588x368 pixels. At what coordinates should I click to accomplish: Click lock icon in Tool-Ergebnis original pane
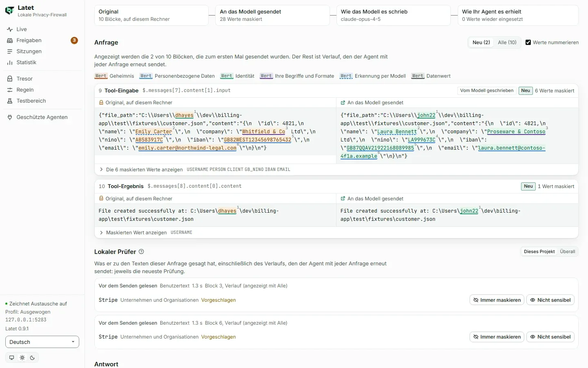tap(101, 199)
